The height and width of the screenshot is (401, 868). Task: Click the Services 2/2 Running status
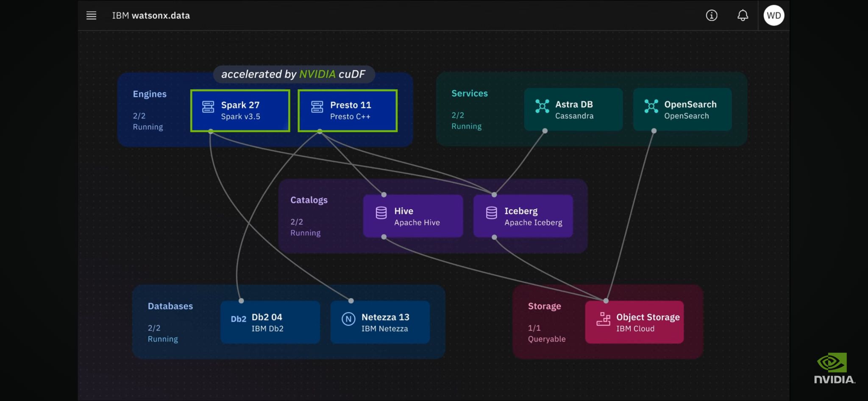pos(467,121)
